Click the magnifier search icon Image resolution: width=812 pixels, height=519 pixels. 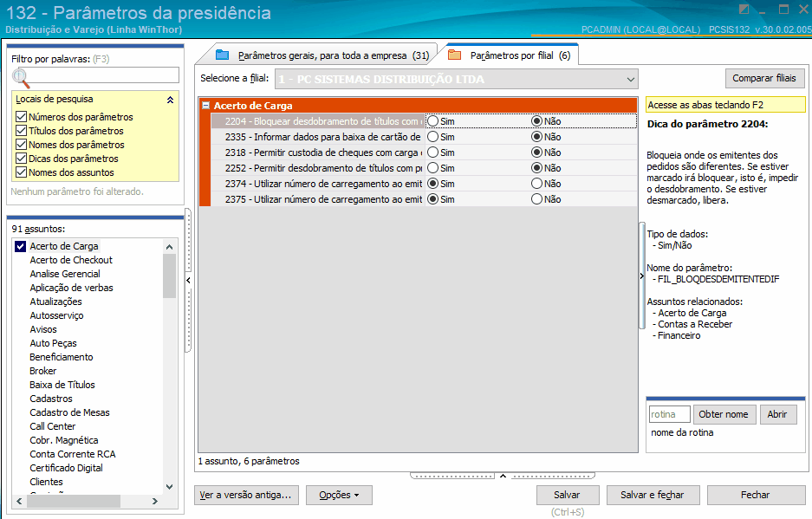(x=21, y=78)
